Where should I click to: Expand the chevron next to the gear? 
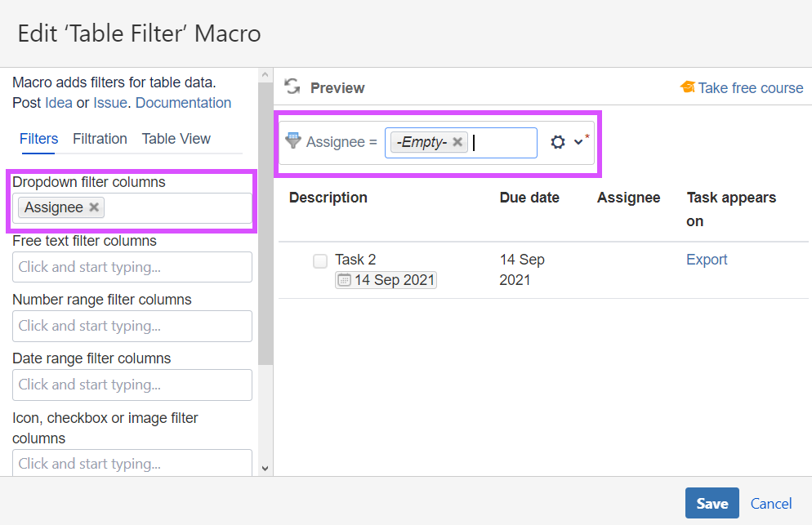(578, 142)
